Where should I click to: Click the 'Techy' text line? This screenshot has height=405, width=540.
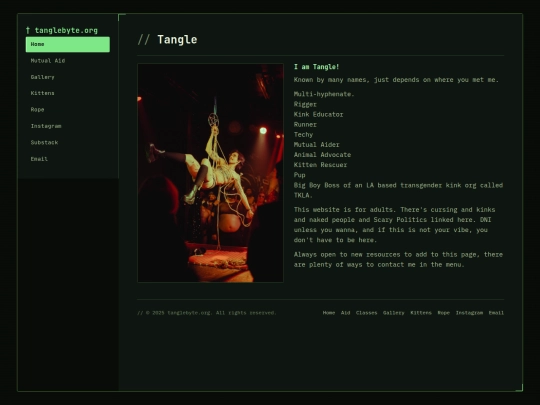[x=303, y=135]
